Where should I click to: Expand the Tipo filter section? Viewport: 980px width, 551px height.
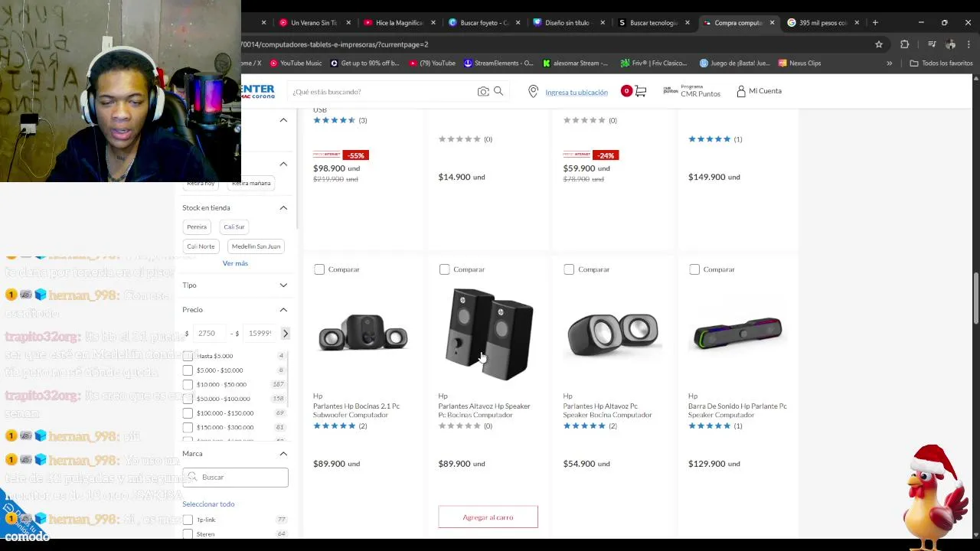point(283,285)
